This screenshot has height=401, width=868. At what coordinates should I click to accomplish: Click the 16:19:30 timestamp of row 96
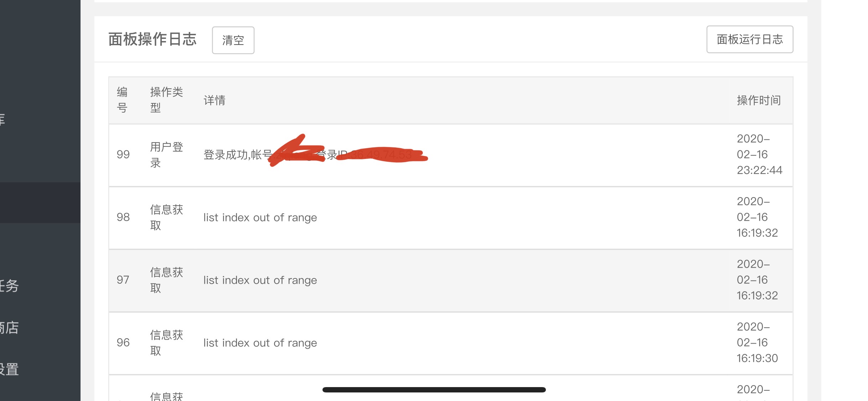coord(757,358)
